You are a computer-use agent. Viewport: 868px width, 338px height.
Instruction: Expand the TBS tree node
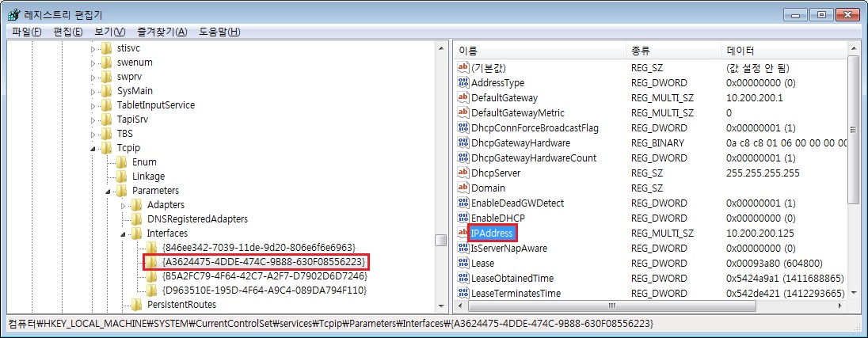coord(93,133)
